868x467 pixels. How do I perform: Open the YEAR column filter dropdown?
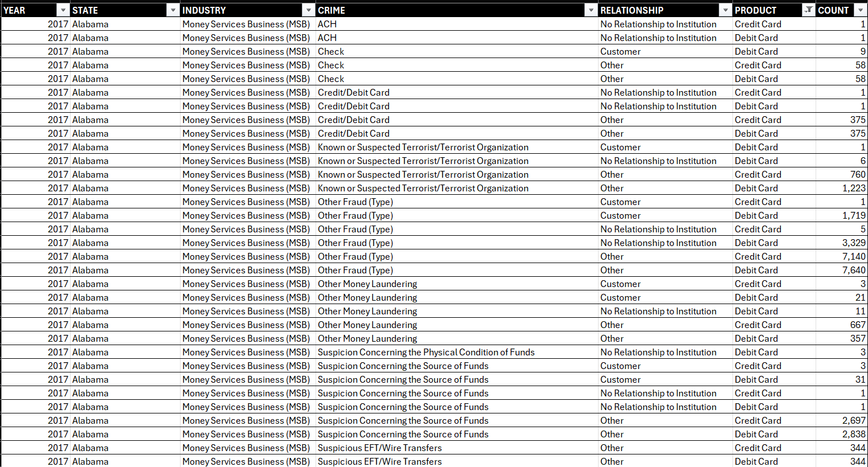63,10
